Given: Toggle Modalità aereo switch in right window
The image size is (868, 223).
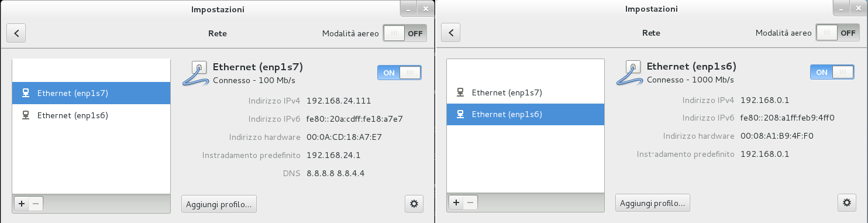Looking at the screenshot, I should tap(839, 33).
